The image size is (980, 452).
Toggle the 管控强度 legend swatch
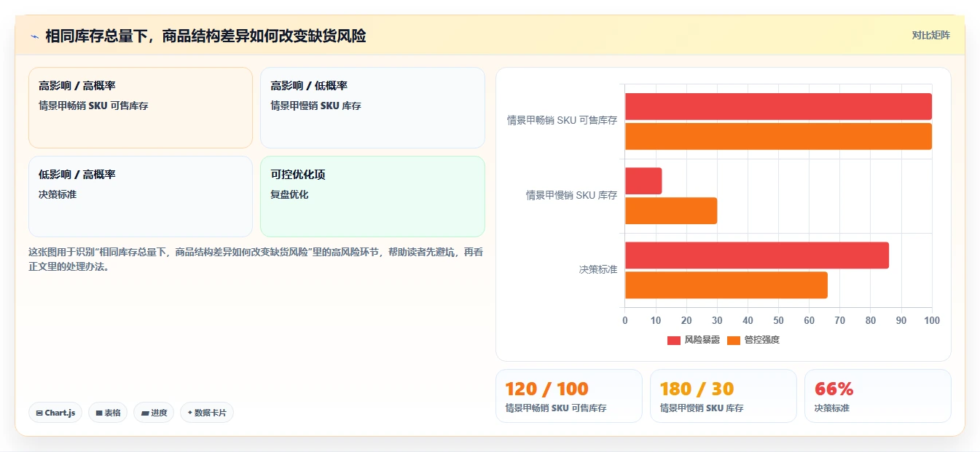(x=734, y=340)
